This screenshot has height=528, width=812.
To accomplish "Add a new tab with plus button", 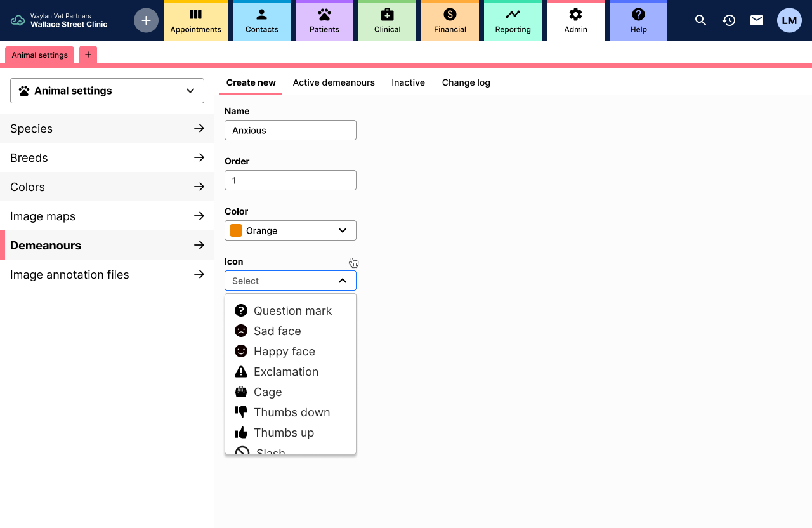I will 88,55.
